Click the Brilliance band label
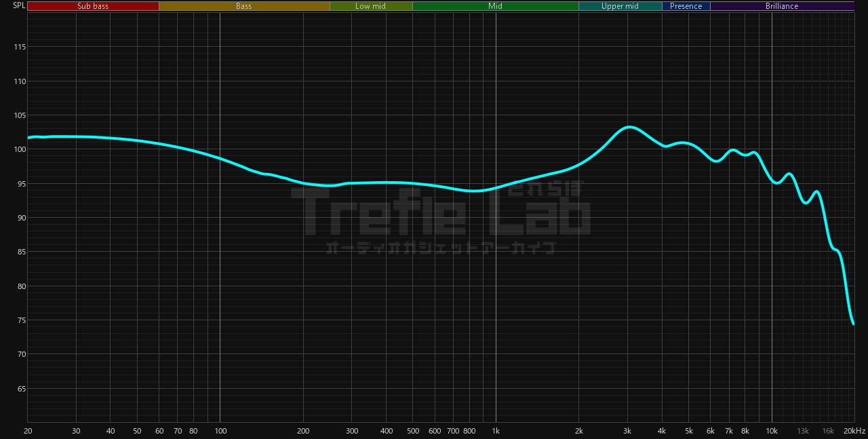 pos(782,6)
